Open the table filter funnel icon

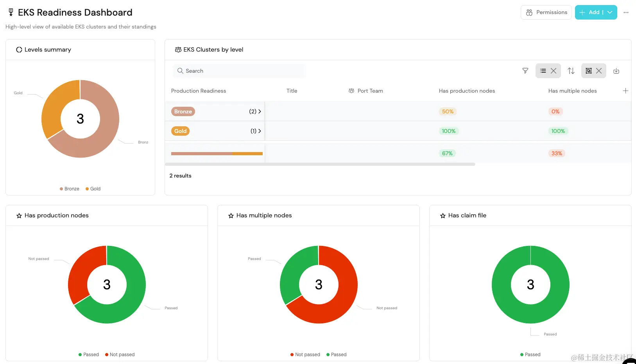tap(525, 71)
